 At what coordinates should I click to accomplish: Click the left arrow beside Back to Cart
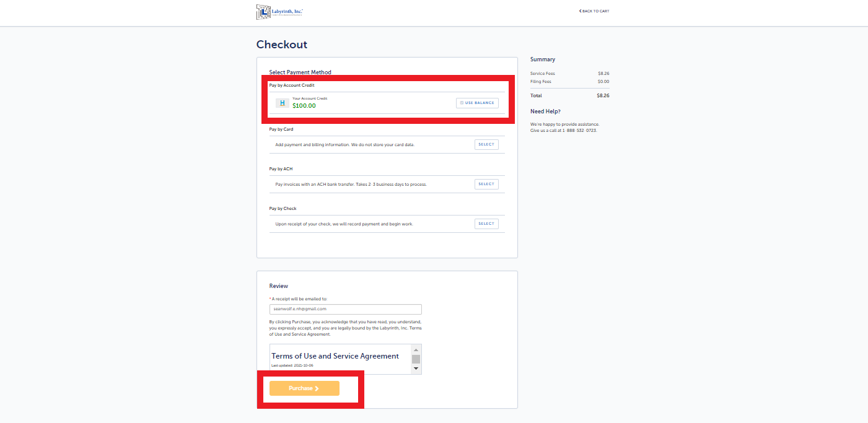(x=581, y=11)
